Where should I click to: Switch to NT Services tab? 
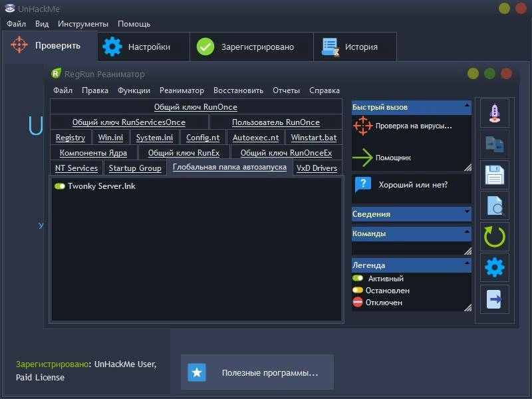click(76, 168)
